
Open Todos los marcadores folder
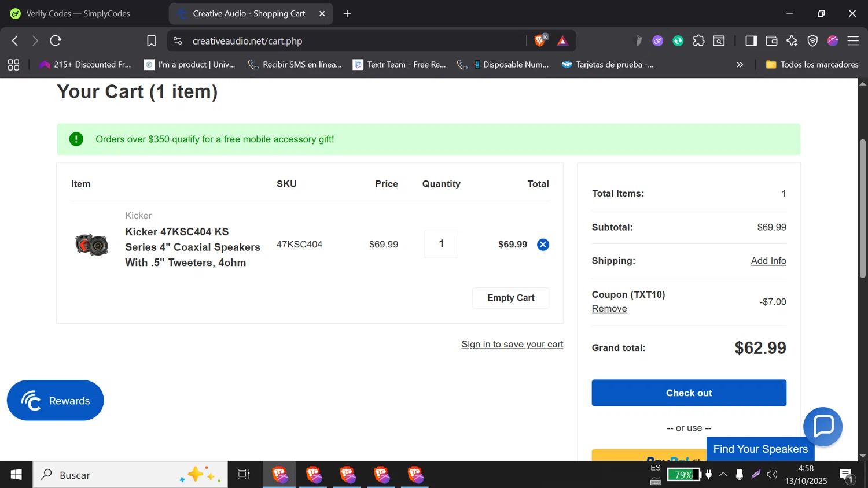coord(812,65)
